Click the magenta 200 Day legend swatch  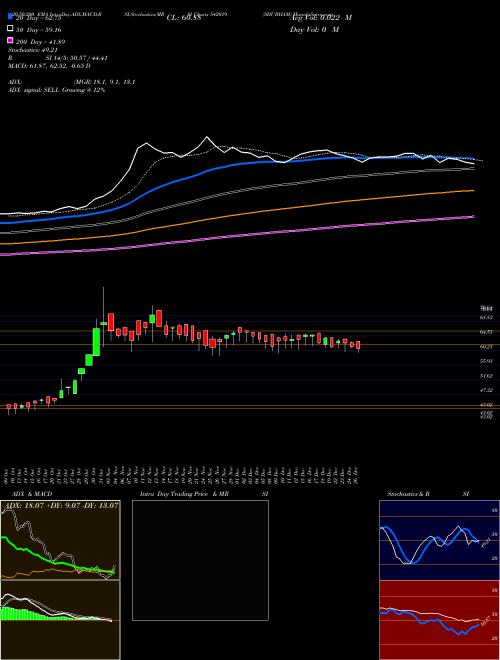[x=10, y=41]
